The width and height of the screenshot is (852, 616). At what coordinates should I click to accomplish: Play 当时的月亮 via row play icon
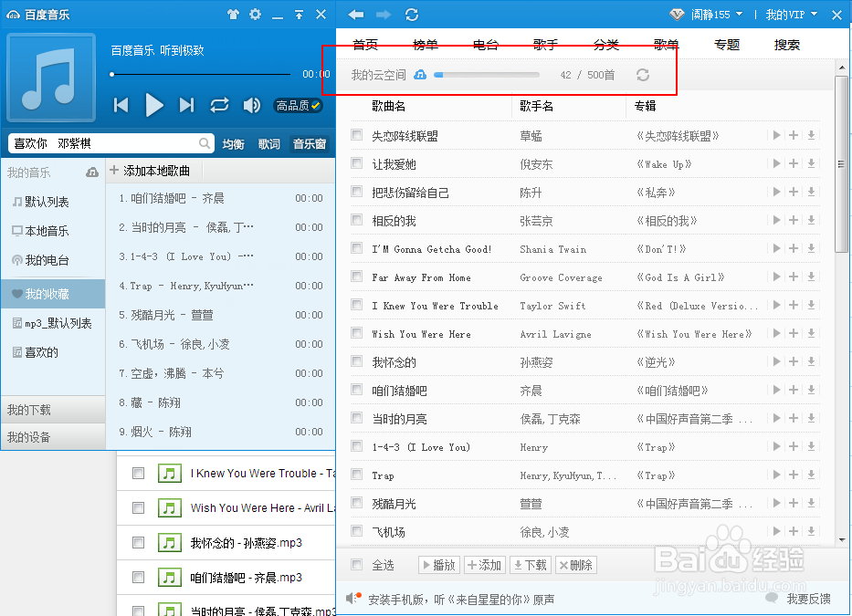point(776,418)
